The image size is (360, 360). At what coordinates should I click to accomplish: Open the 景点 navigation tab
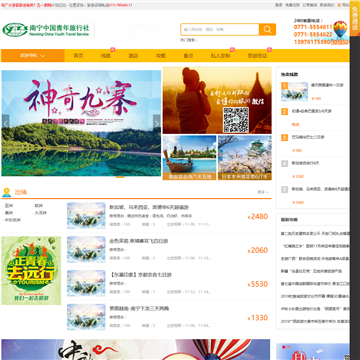pos(188,56)
